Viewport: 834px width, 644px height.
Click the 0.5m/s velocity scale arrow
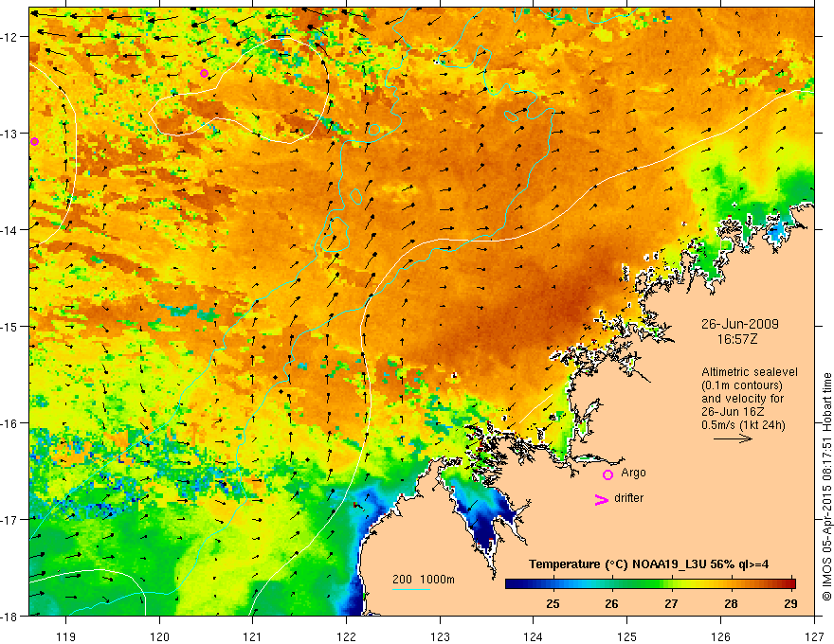click(x=733, y=438)
